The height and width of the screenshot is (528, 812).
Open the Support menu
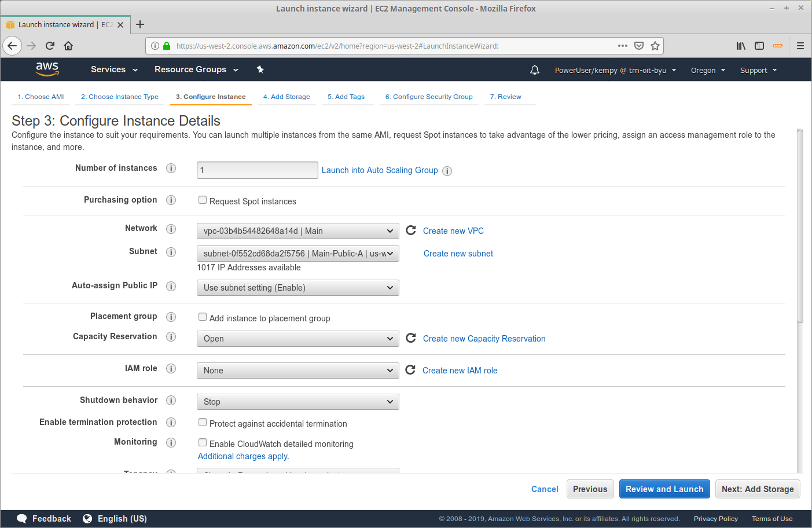tap(758, 70)
